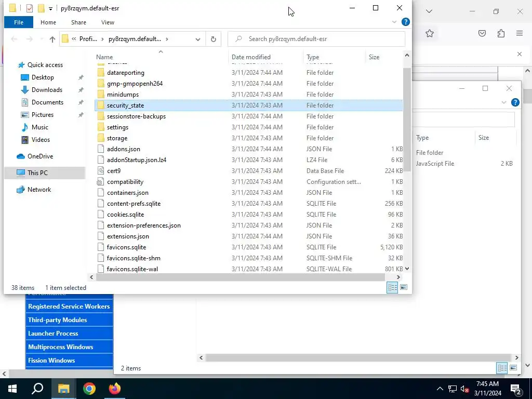Sort by Size column header
The height and width of the screenshot is (399, 532).
click(x=374, y=57)
